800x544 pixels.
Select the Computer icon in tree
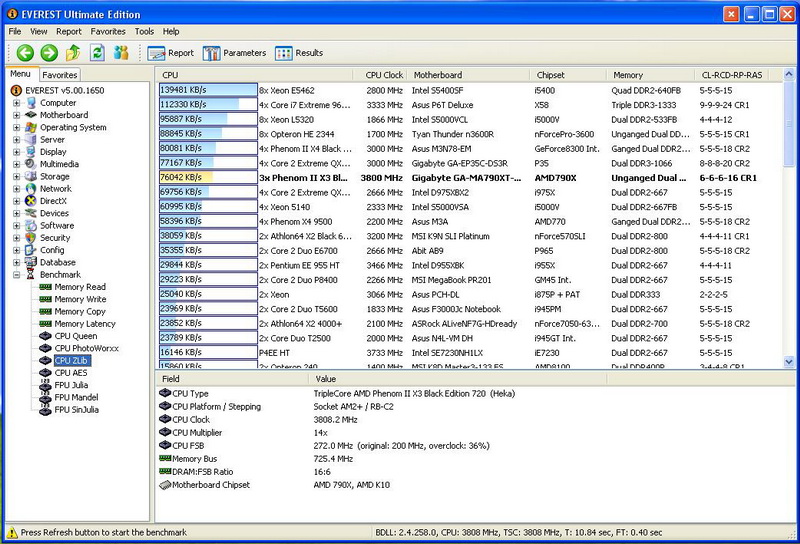[31, 103]
